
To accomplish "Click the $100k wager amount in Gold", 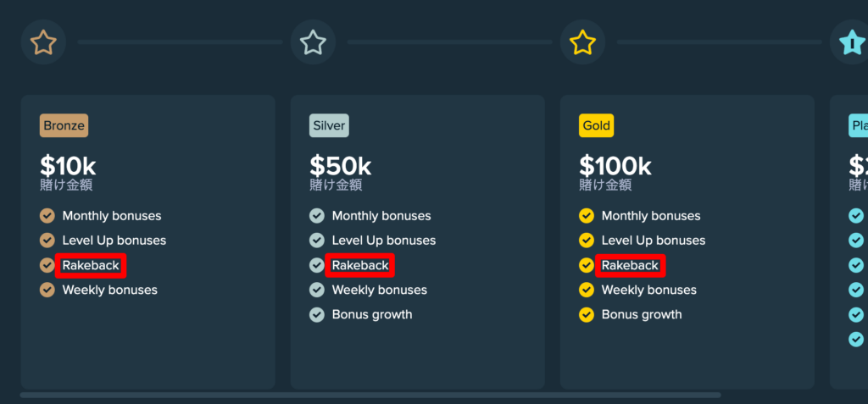I will pyautogui.click(x=615, y=166).
